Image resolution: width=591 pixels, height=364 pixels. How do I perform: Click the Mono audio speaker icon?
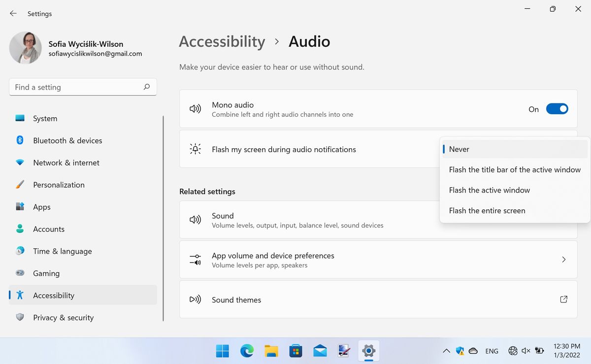click(x=195, y=108)
